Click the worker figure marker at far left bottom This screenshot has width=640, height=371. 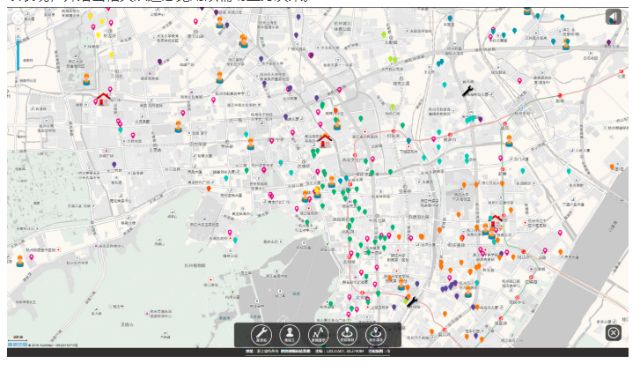[x=20, y=261]
